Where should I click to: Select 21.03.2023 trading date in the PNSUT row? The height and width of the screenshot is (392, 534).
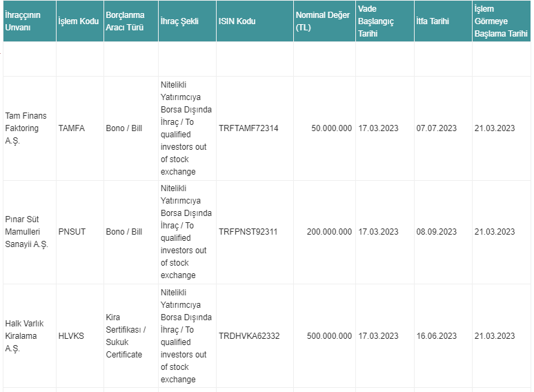tap(495, 232)
